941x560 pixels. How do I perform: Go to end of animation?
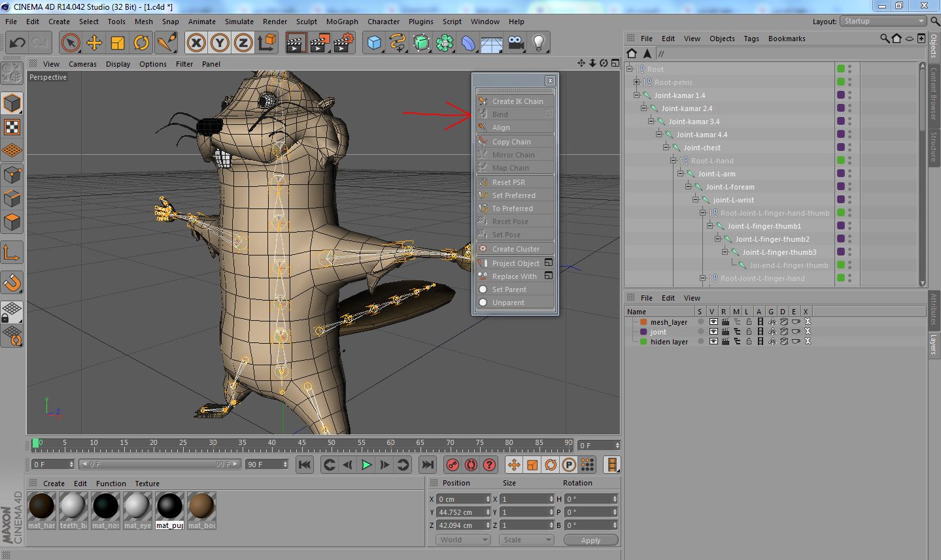tap(427, 465)
